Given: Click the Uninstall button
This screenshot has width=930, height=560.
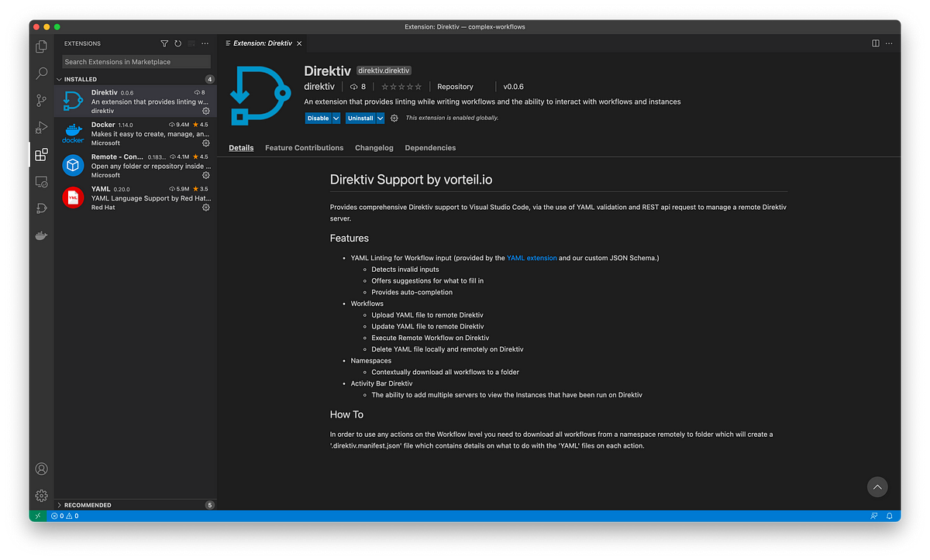Looking at the screenshot, I should coord(360,119).
